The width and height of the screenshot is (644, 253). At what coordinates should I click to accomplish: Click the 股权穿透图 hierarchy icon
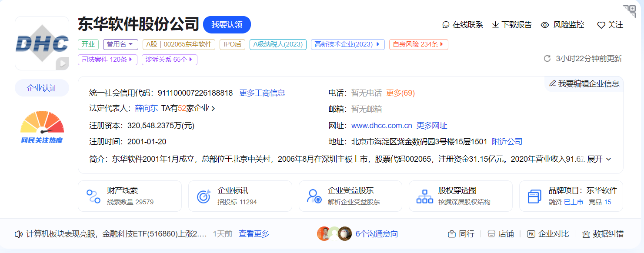(x=424, y=196)
